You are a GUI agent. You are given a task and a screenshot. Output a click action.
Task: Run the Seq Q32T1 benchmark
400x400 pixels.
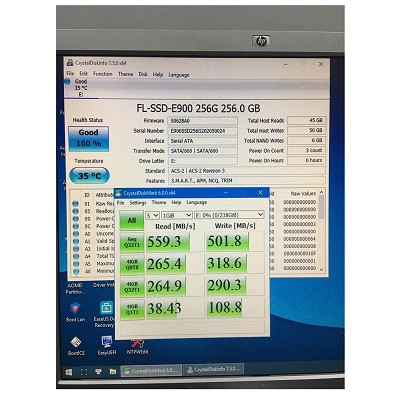(132, 242)
